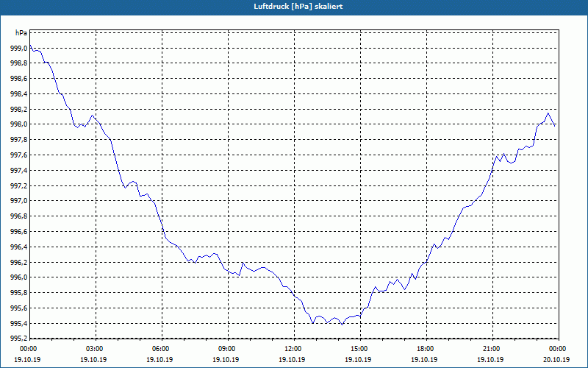This screenshot has height=368, width=588.
Task: Click the 19.10.19 date under 12:00
Action: point(292,360)
